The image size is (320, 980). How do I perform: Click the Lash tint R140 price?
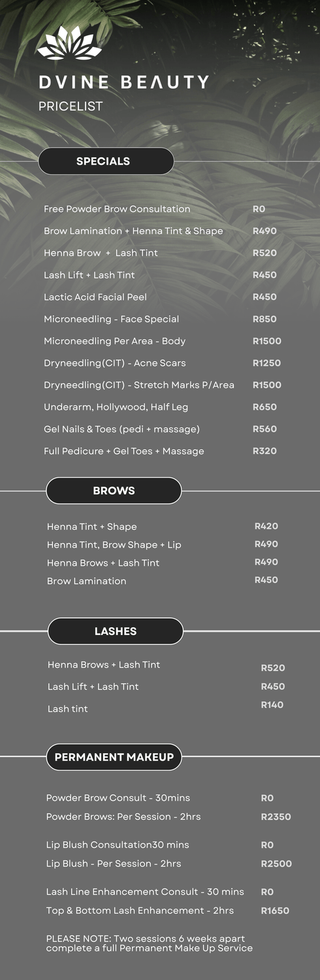272,705
